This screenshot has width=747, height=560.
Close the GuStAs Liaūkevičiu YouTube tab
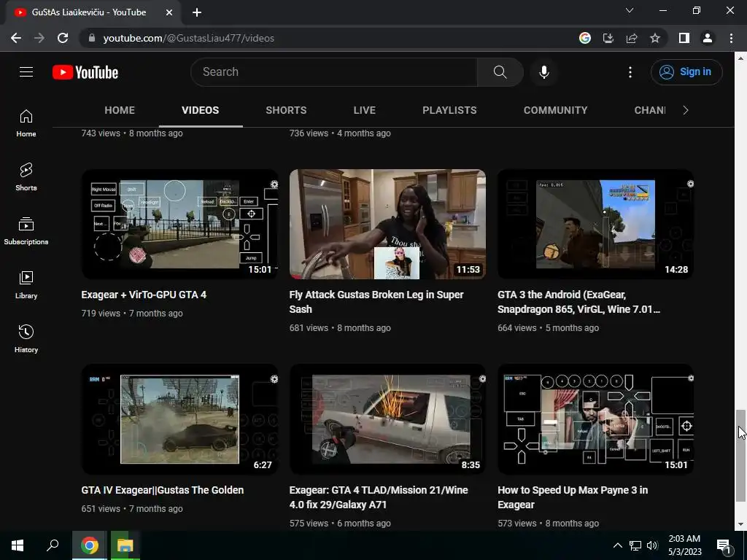[x=169, y=12]
